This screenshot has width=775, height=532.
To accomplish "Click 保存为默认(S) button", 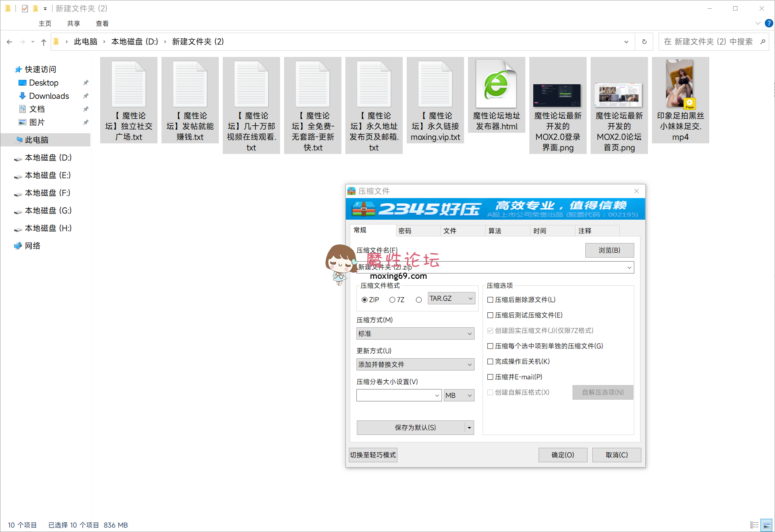I will tap(411, 427).
